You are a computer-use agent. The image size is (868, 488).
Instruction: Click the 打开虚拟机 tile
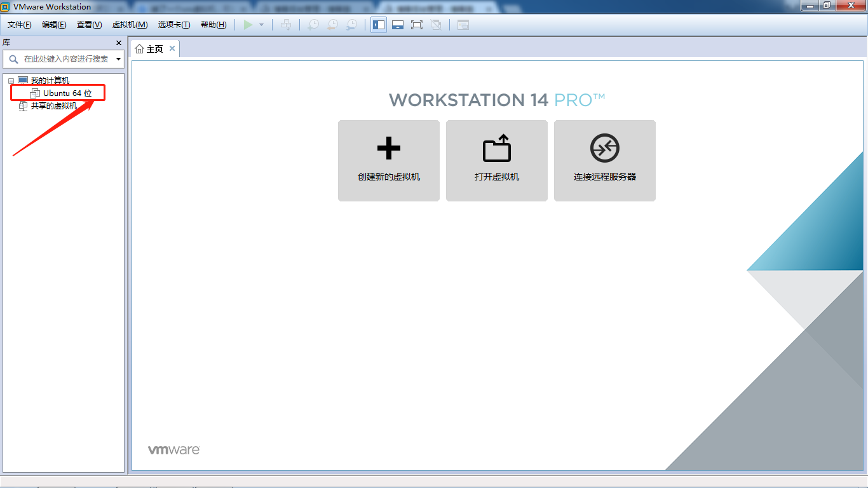pyautogui.click(x=497, y=161)
